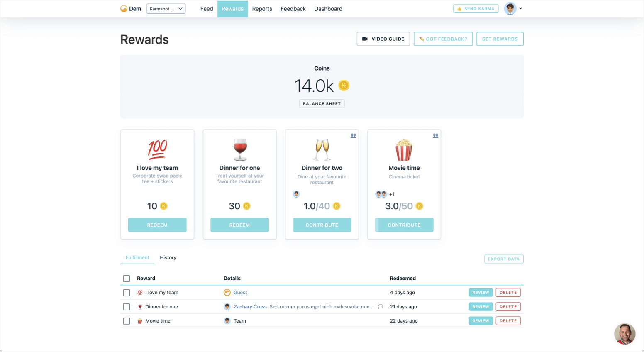Open the Dashboard menu item
This screenshot has height=352, width=644.
(328, 9)
